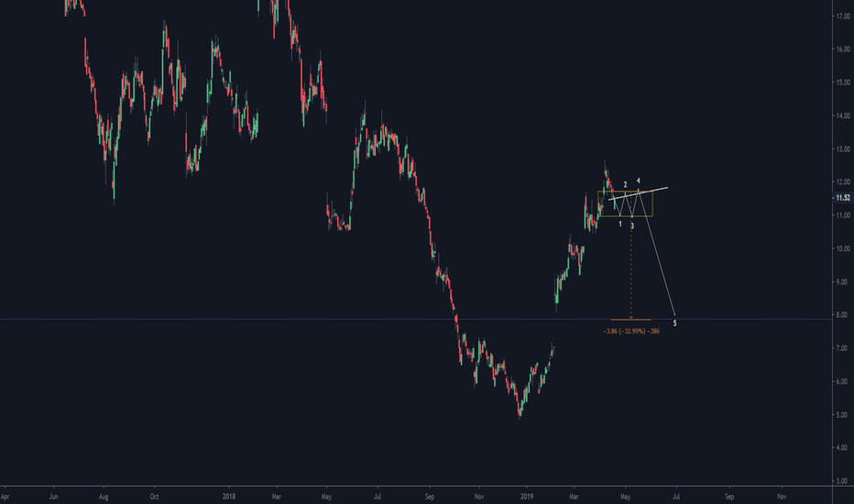This screenshot has height=504, width=854.
Task: Select wave label 2 above the rectangle
Action: pyautogui.click(x=625, y=185)
